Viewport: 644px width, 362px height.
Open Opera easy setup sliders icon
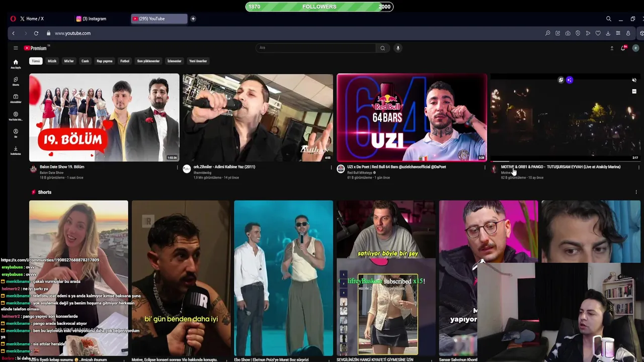click(x=618, y=33)
